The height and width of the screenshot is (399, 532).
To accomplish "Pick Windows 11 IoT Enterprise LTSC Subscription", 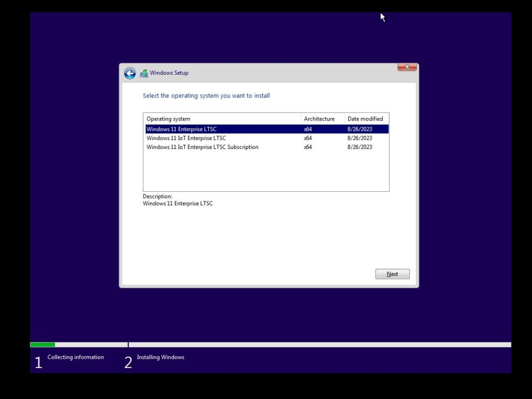I will pos(202,147).
